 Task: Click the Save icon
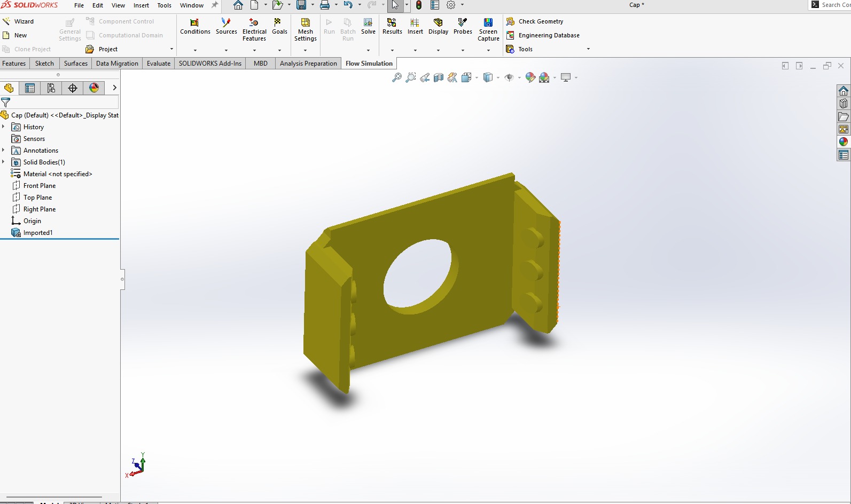click(x=301, y=5)
